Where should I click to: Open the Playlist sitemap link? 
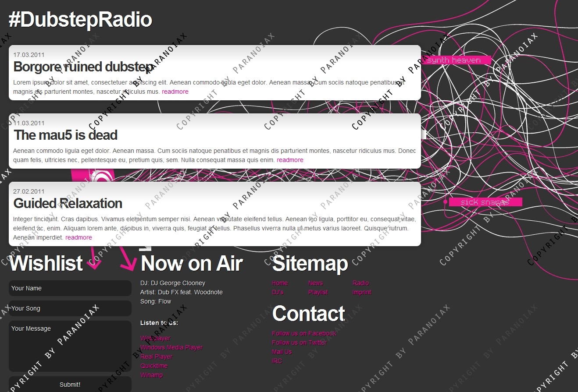[318, 292]
